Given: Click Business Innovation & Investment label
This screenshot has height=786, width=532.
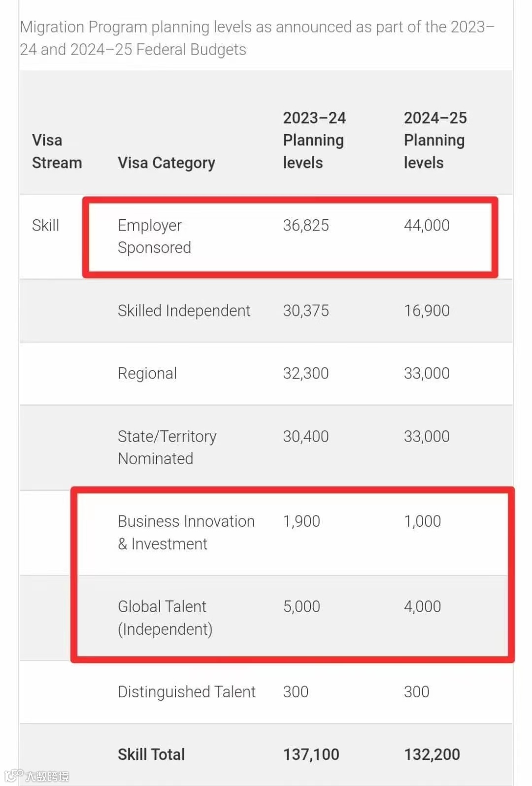Looking at the screenshot, I should [x=186, y=532].
